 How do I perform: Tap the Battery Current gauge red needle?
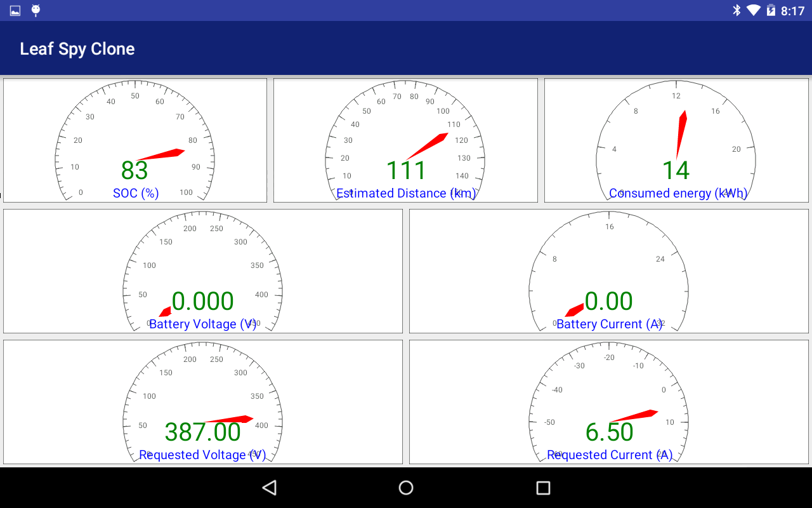tap(575, 310)
